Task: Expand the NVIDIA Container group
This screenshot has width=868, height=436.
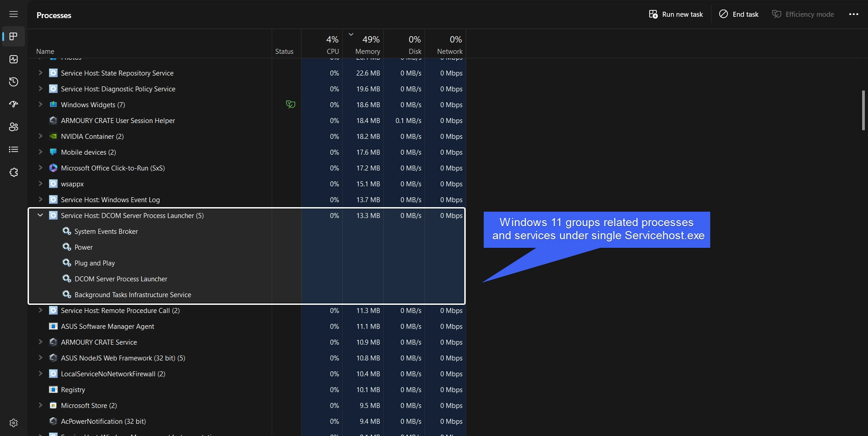Action: pos(40,136)
